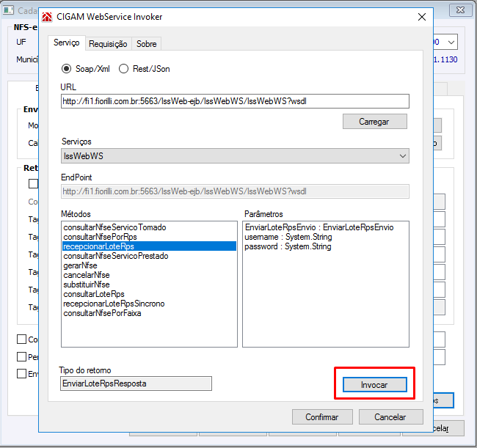The width and height of the screenshot is (477, 448).
Task: Select the cancelarNfse method
Action: click(149, 275)
